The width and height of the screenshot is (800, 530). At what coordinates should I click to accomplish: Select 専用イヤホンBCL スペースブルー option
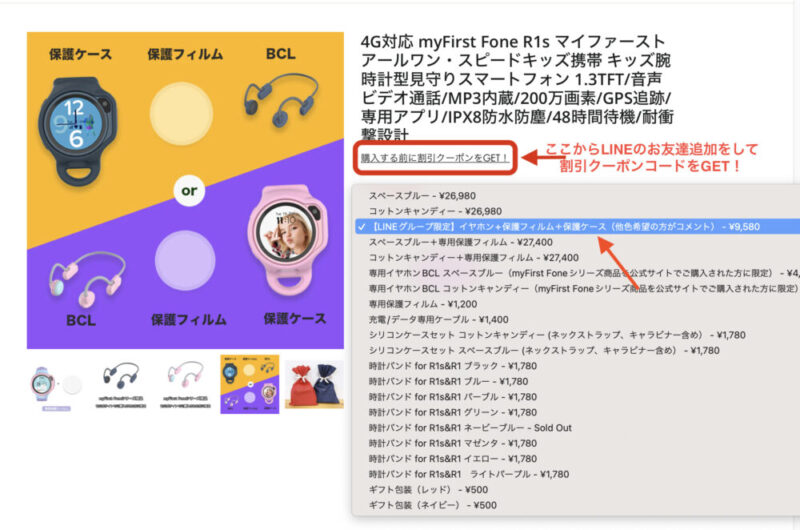tap(577, 273)
